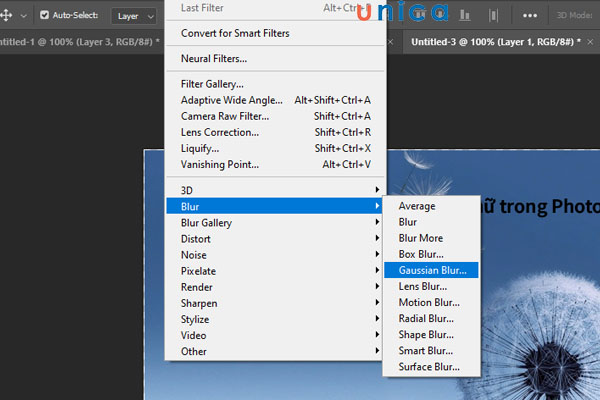Close the Untitled-3 document tab
This screenshot has width=600, height=400.
[x=590, y=42]
